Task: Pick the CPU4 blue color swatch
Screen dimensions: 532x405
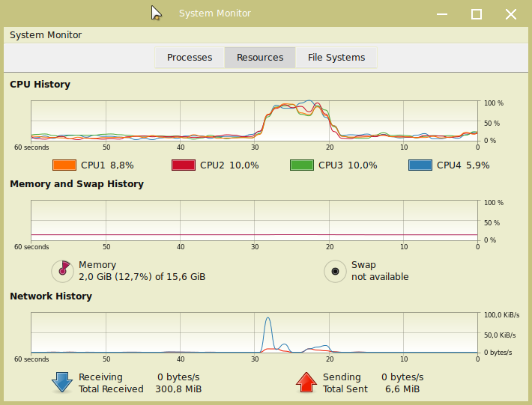Action: [420, 165]
